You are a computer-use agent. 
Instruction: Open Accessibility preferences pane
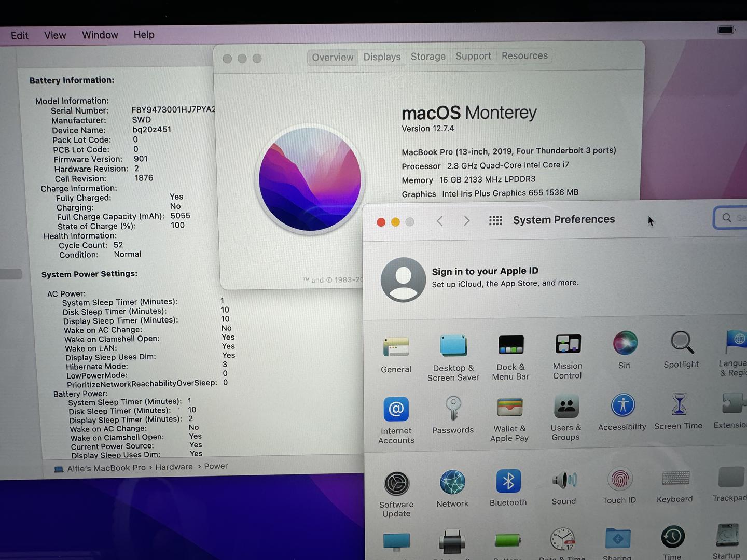click(622, 412)
